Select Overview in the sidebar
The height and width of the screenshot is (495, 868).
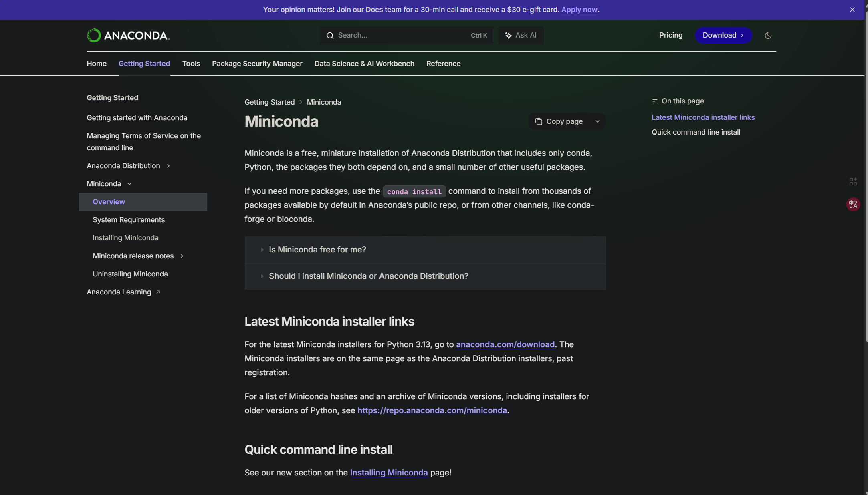[x=143, y=202]
